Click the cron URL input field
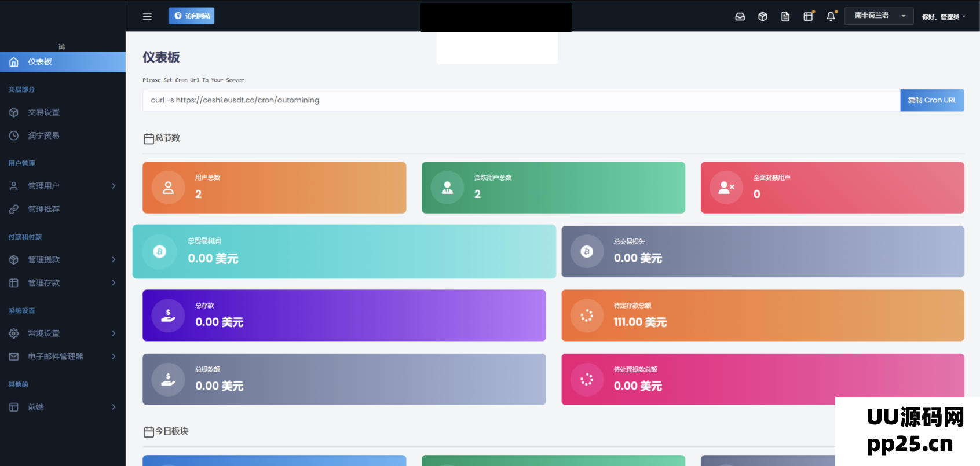The width and height of the screenshot is (980, 466). (x=521, y=100)
